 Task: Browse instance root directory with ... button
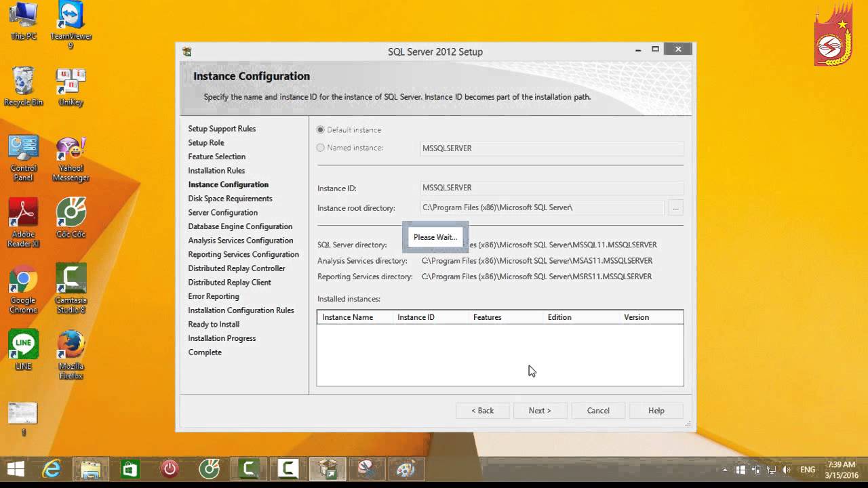coord(675,208)
